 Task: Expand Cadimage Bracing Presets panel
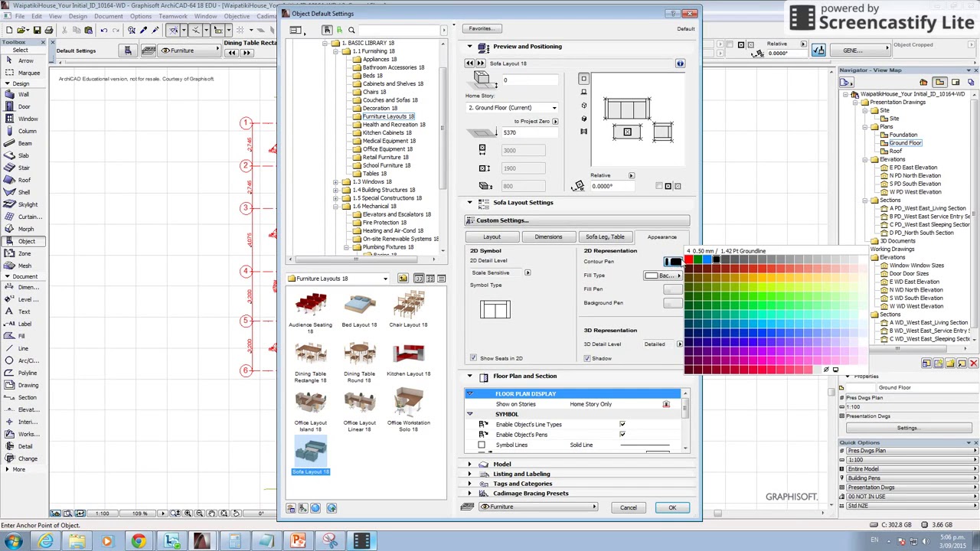469,494
